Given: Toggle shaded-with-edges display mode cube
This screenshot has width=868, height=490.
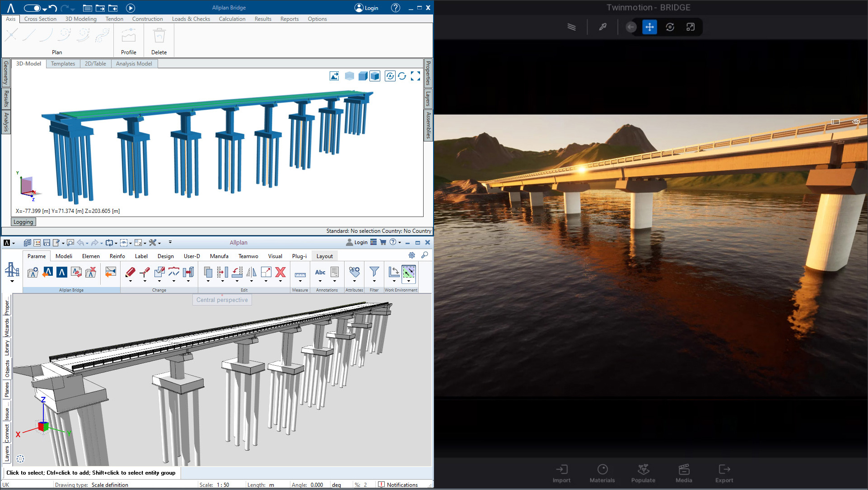Looking at the screenshot, I should click(x=375, y=76).
